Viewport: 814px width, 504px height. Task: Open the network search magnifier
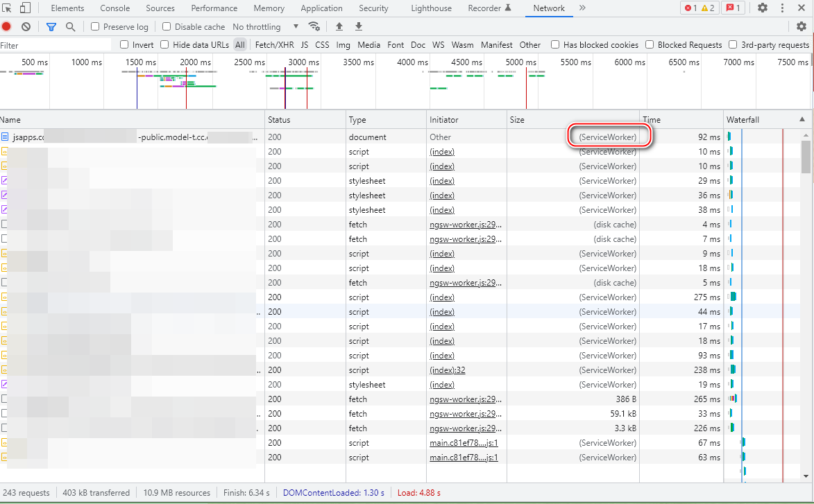(x=70, y=26)
